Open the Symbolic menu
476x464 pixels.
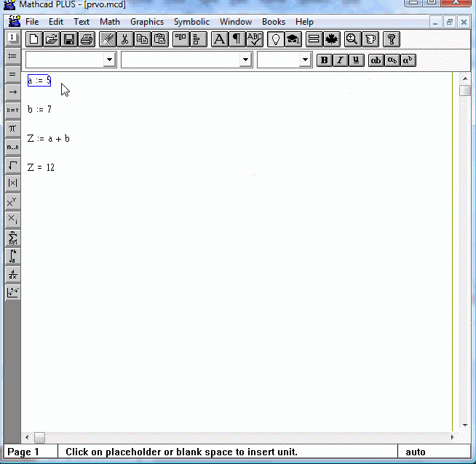(191, 22)
